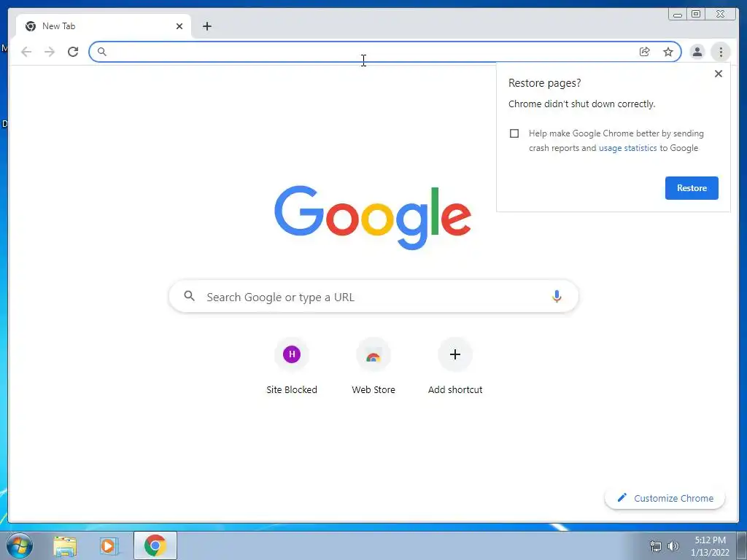Click the forward navigation arrow
The width and height of the screenshot is (747, 560).
click(50, 52)
